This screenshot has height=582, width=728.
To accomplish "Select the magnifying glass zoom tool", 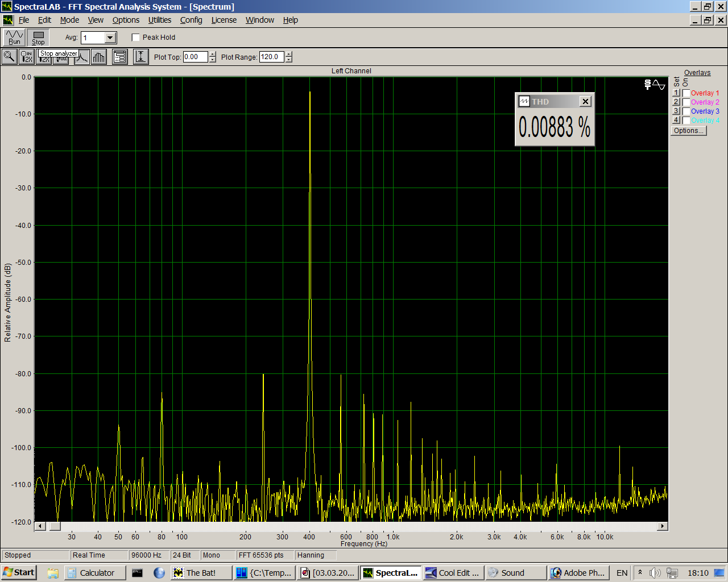I will pyautogui.click(x=9, y=56).
